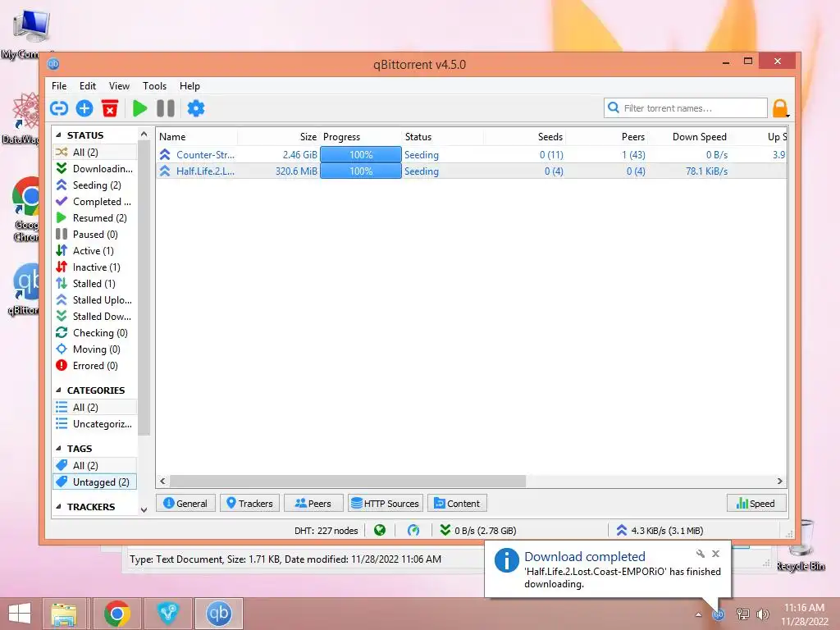Select the Paused (0) filter
This screenshot has width=840, height=630.
[x=95, y=234]
